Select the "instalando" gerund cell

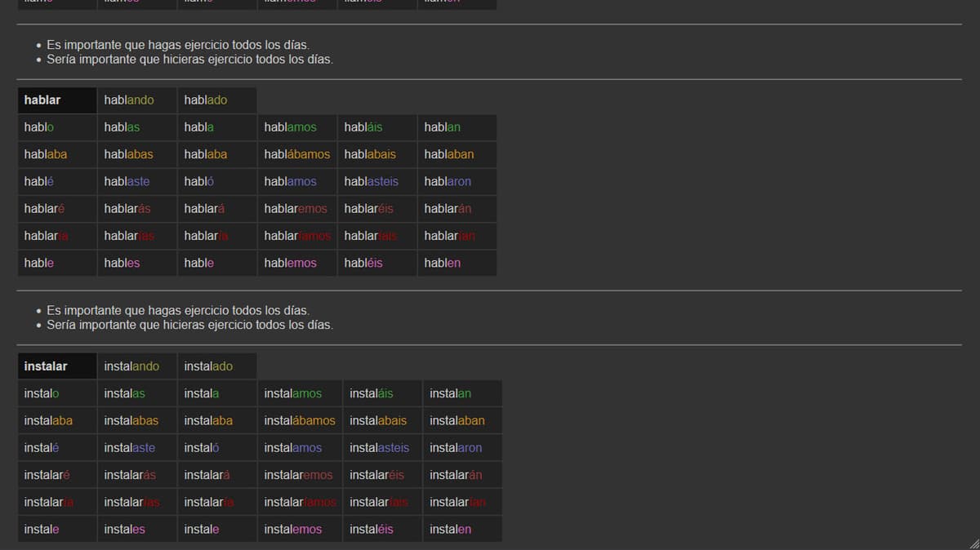coord(136,366)
